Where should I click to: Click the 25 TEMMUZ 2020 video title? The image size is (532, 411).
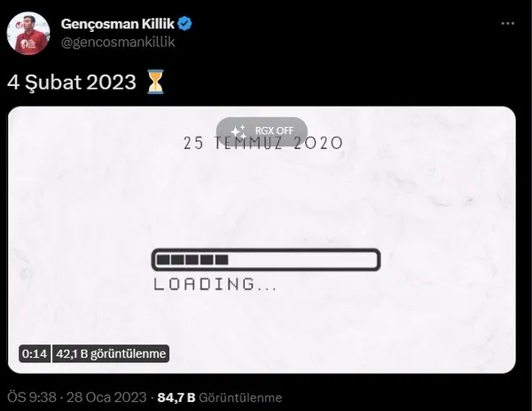[263, 143]
